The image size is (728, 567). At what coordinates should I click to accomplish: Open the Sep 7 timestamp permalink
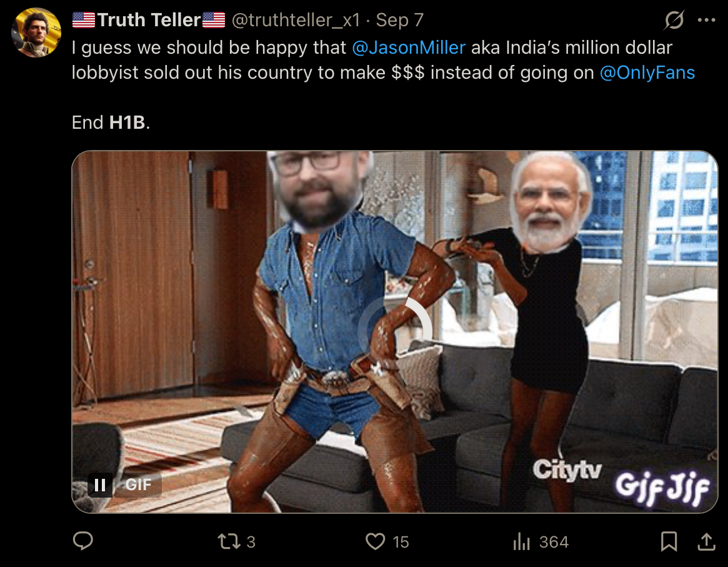(400, 20)
